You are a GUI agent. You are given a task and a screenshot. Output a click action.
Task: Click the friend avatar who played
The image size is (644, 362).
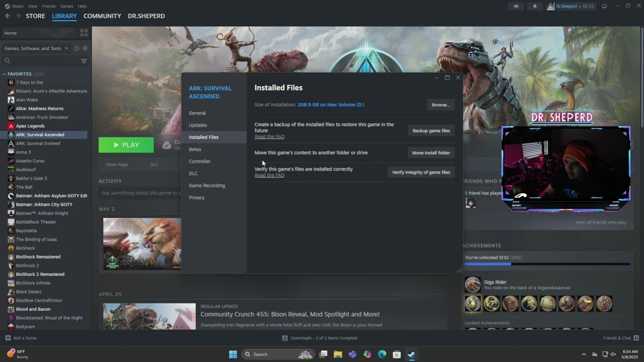point(470,203)
